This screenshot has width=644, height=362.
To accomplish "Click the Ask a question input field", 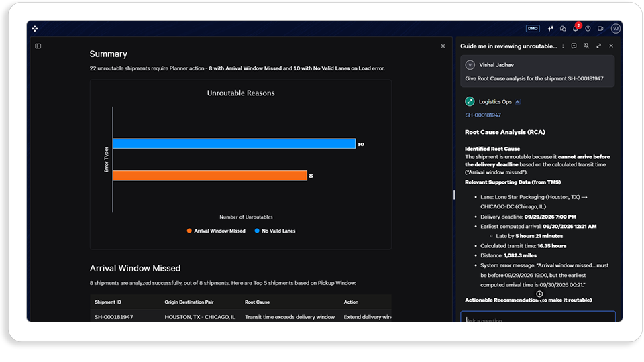I will pyautogui.click(x=538, y=317).
